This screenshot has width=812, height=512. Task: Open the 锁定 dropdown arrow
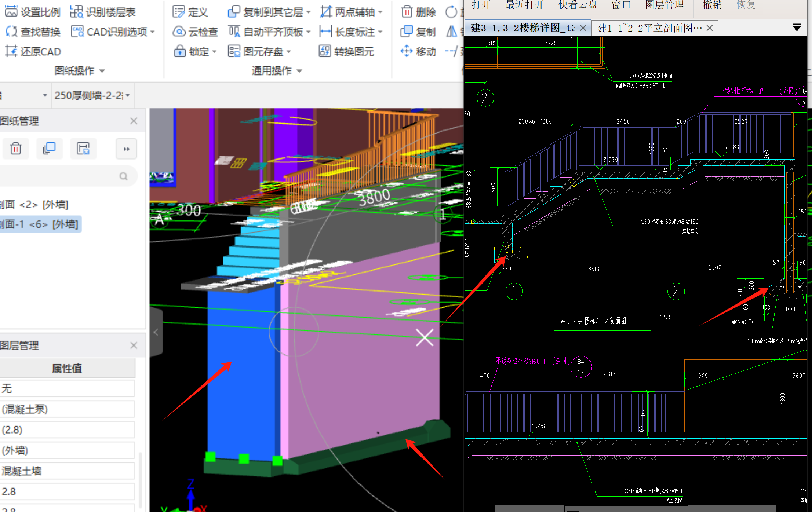(x=214, y=52)
